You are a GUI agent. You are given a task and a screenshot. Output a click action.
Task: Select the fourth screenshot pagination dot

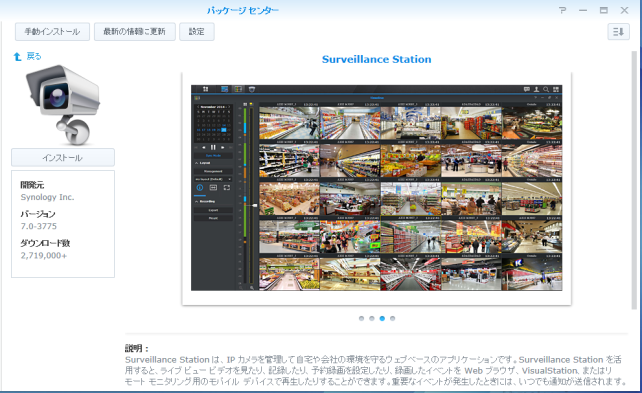pyautogui.click(x=393, y=318)
